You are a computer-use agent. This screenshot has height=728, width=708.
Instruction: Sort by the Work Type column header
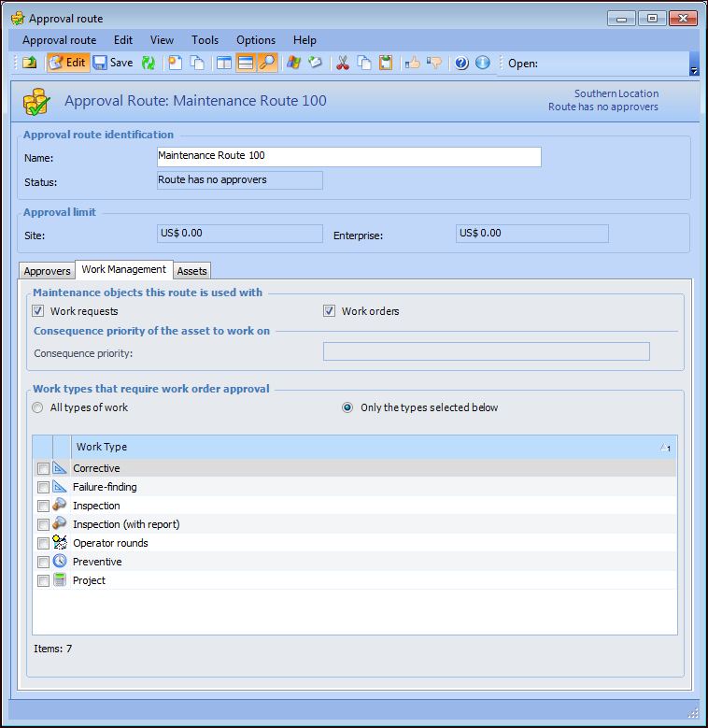374,447
